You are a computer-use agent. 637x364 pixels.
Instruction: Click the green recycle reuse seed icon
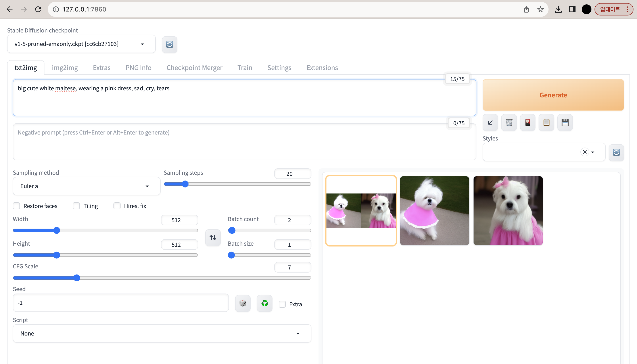point(264,303)
